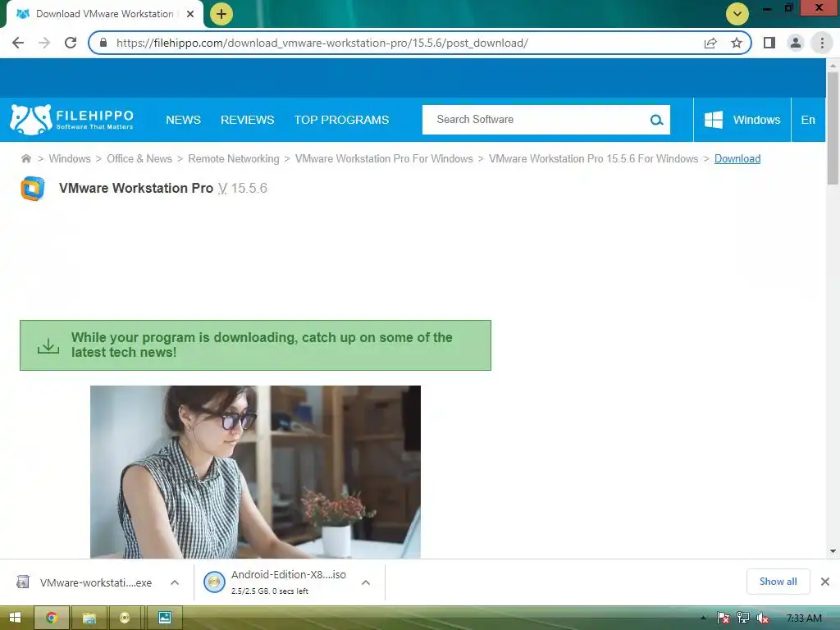Open VMware Workstation Pro For Windows breadcrumb
This screenshot has height=630, width=840.
384,158
